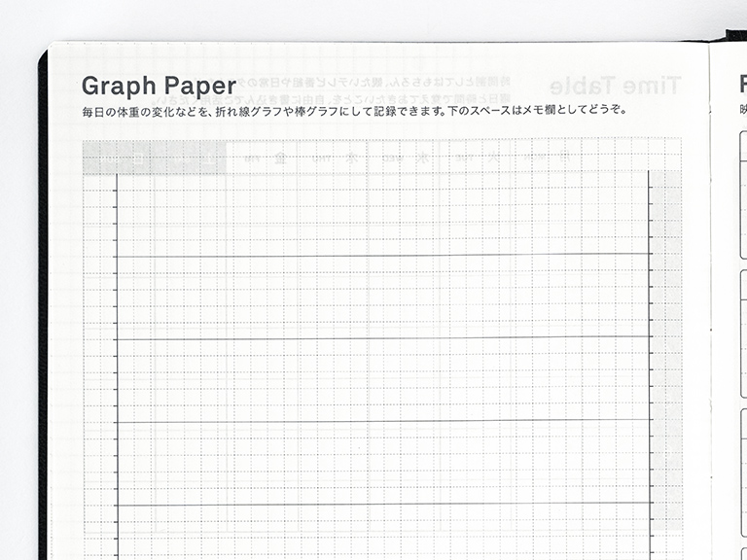Click the Japanese description line under the heading
The width and height of the screenshot is (747, 560).
click(x=355, y=111)
